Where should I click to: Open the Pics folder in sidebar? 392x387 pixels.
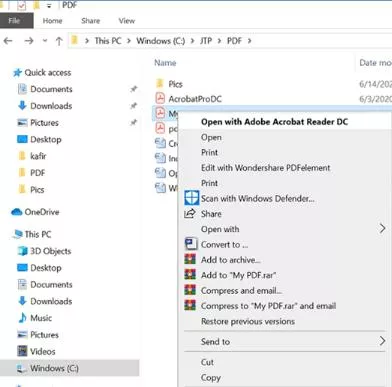tap(37, 190)
